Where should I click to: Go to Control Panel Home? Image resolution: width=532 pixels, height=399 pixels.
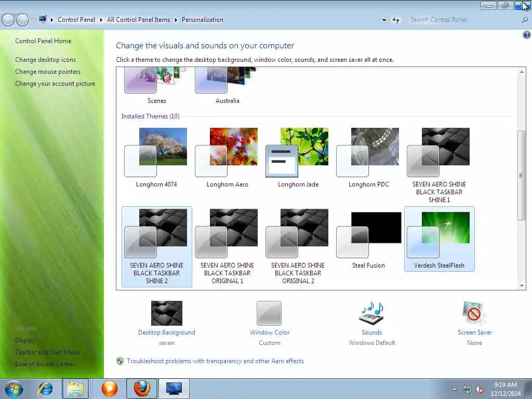click(x=43, y=41)
